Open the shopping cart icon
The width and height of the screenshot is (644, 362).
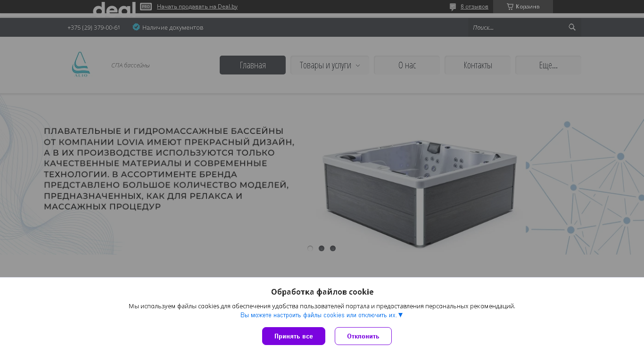click(510, 7)
